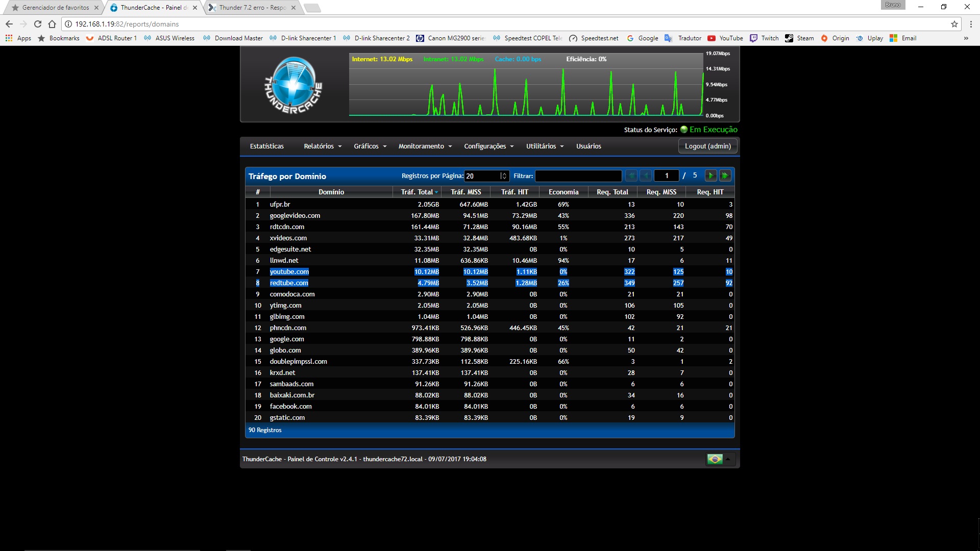Sort table by Tráf. Total column
Viewport: 980px width, 551px height.
tap(418, 192)
